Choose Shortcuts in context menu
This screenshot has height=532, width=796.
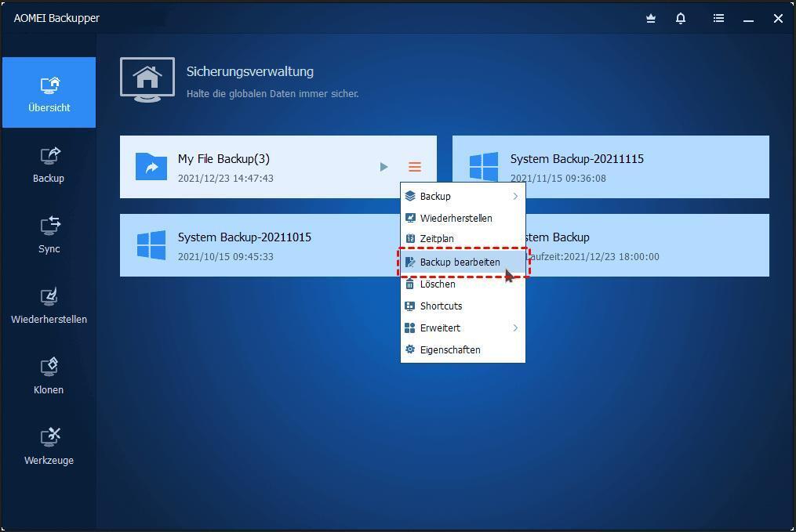[x=463, y=306]
